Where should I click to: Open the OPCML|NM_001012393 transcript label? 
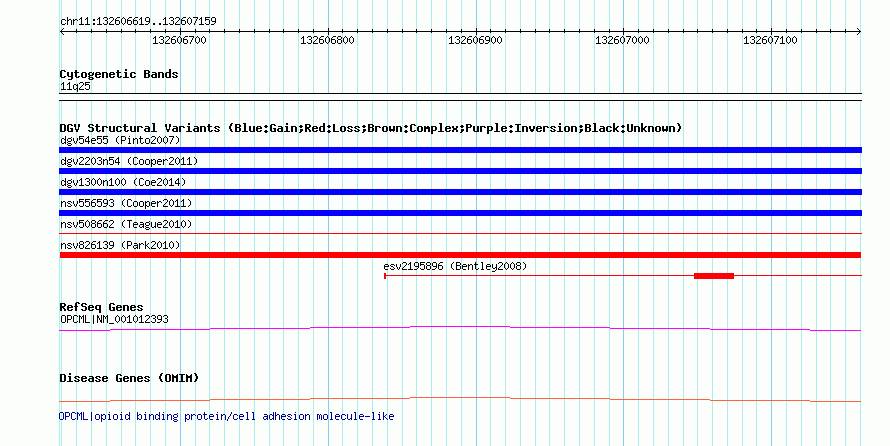pos(114,319)
